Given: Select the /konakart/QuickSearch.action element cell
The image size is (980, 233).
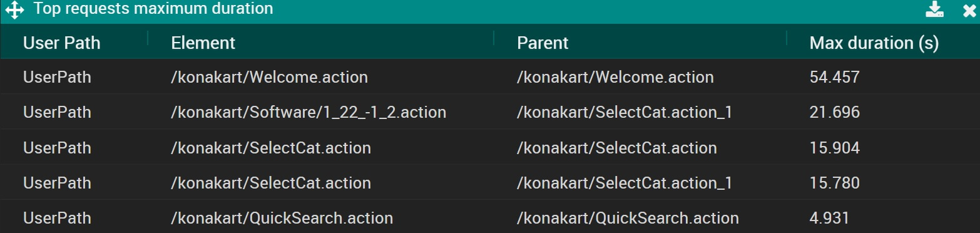Looking at the screenshot, I should (282, 219).
